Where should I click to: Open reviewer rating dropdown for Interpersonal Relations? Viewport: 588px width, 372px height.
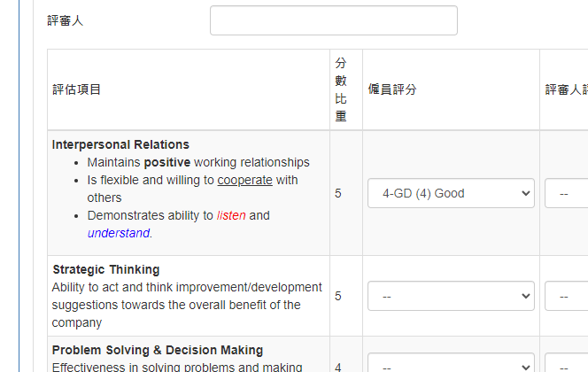pyautogui.click(x=566, y=193)
